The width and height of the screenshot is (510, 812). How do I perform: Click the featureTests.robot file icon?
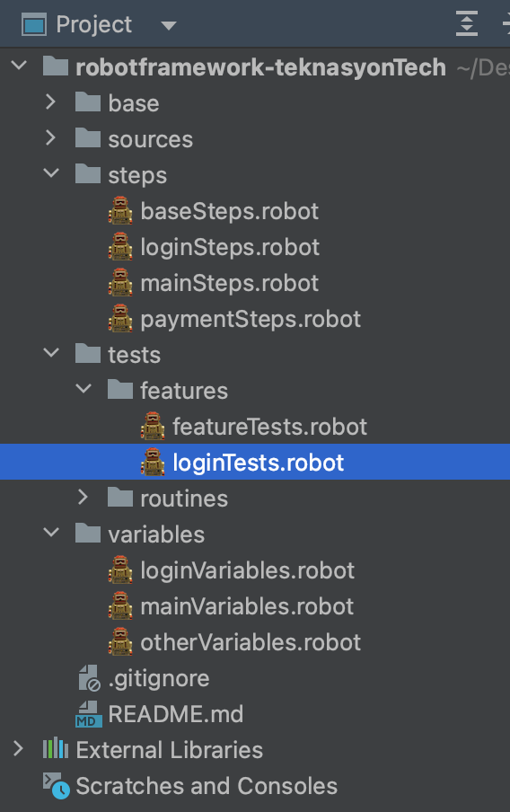pos(153,426)
